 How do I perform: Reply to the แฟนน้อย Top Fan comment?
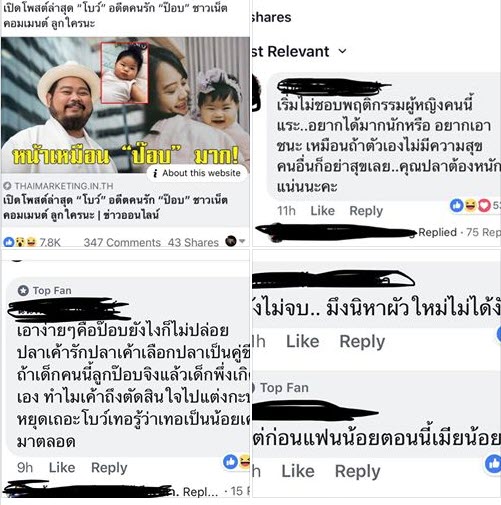[x=357, y=471]
